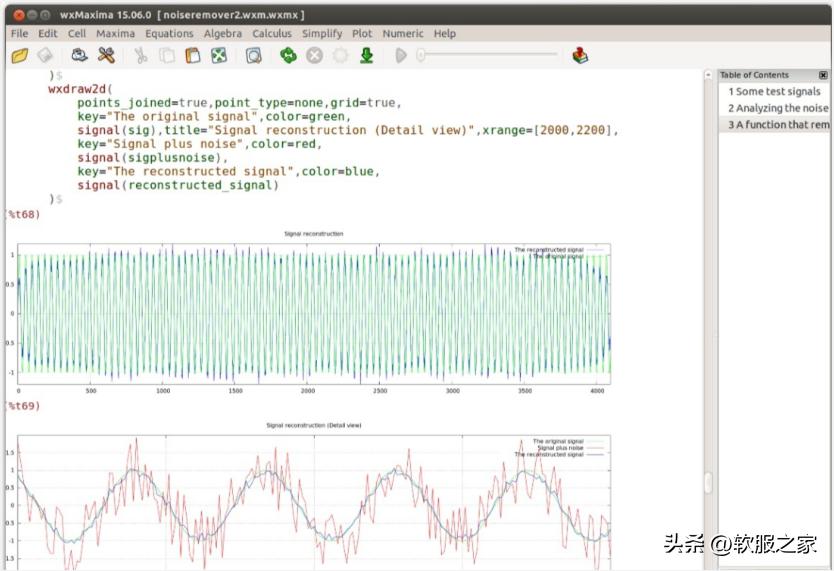Open the help books icon
The height and width of the screenshot is (571, 834).
[x=580, y=56]
